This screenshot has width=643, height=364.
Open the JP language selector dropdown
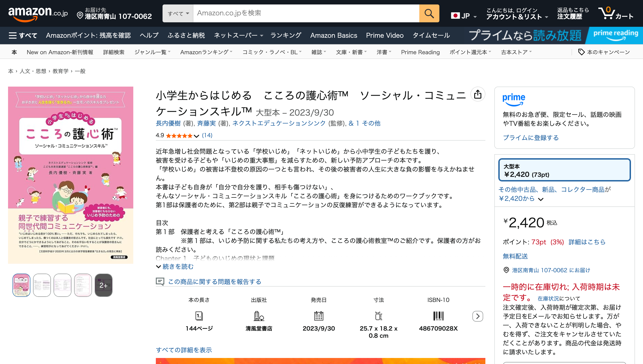coord(464,16)
